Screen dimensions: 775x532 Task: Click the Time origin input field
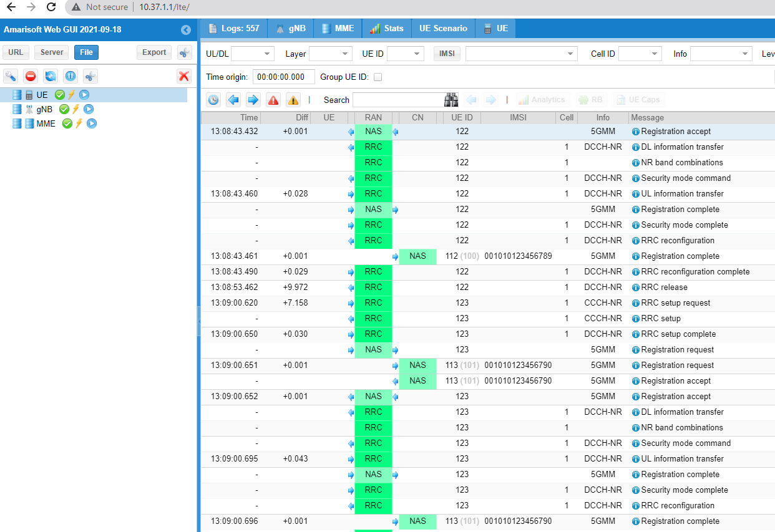283,77
